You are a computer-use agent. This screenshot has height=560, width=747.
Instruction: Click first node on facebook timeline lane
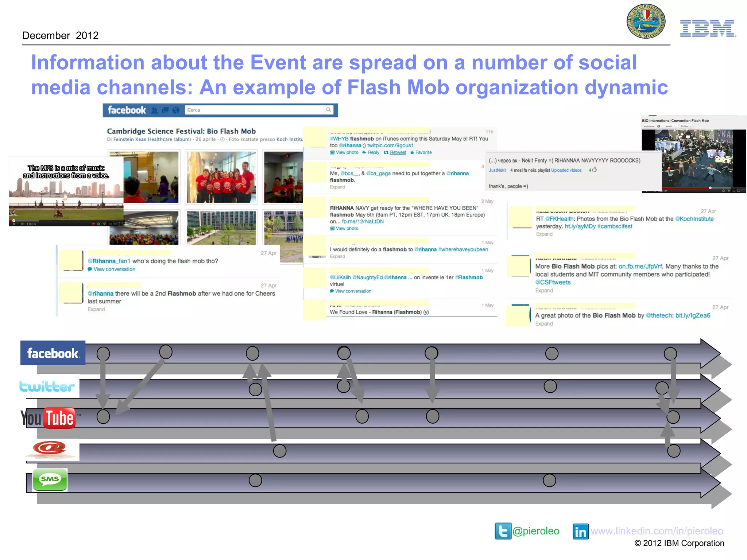[x=103, y=354]
